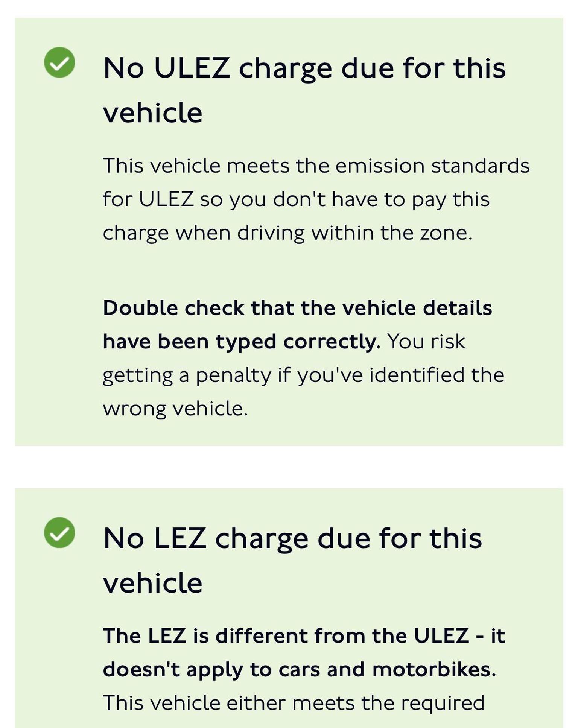Click the "This vehicle meets the emission standards" line
This screenshot has width=578, height=728.
[x=316, y=166]
